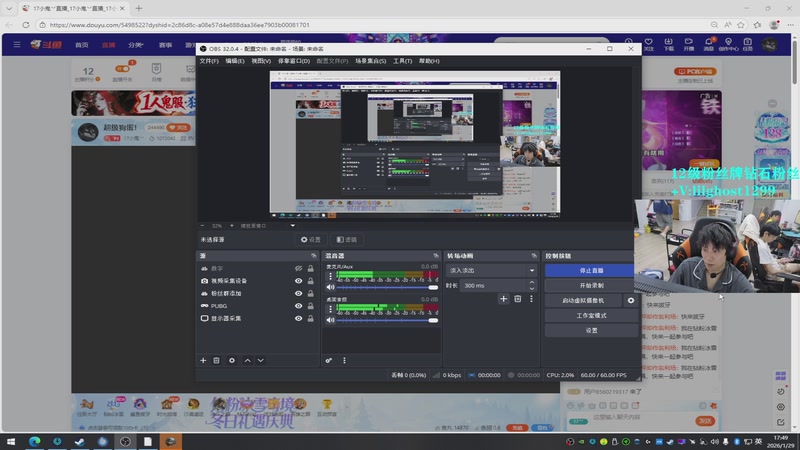
Task: Mute 桌面音频 with its speaker icon
Action: coord(331,320)
